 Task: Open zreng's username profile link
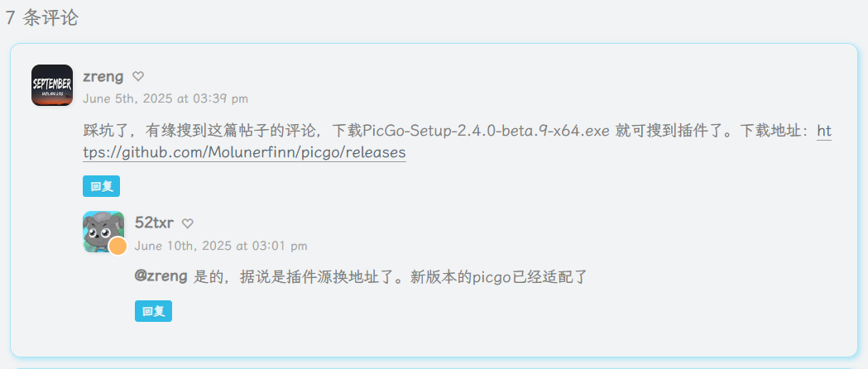[x=103, y=76]
